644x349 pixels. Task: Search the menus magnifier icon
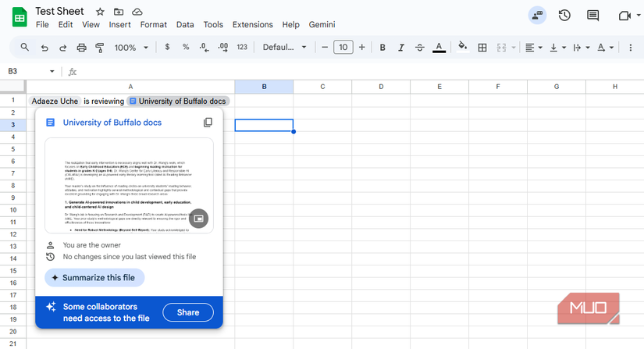point(25,47)
